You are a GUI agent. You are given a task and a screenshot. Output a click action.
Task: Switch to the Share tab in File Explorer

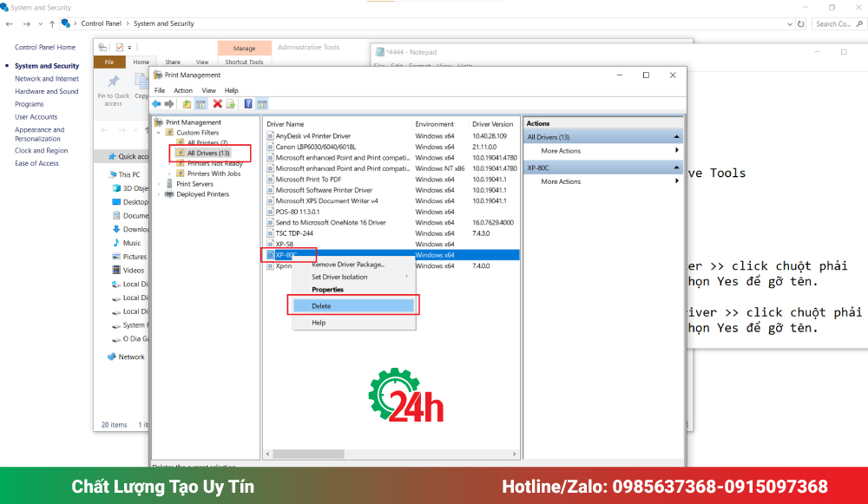[x=173, y=62]
